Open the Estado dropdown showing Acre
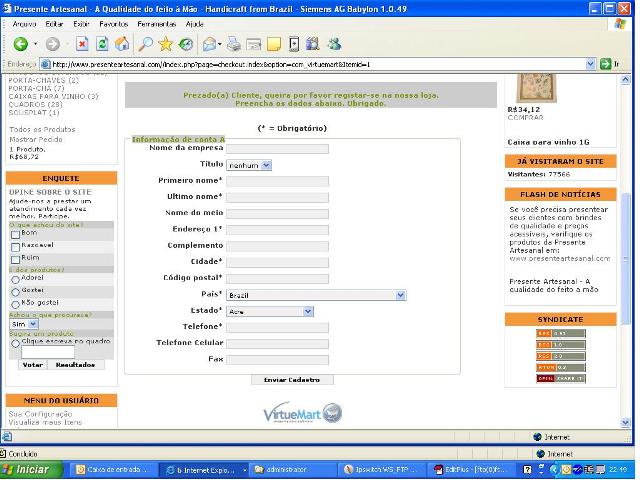Viewport: 640px width, 480px height. click(270, 311)
